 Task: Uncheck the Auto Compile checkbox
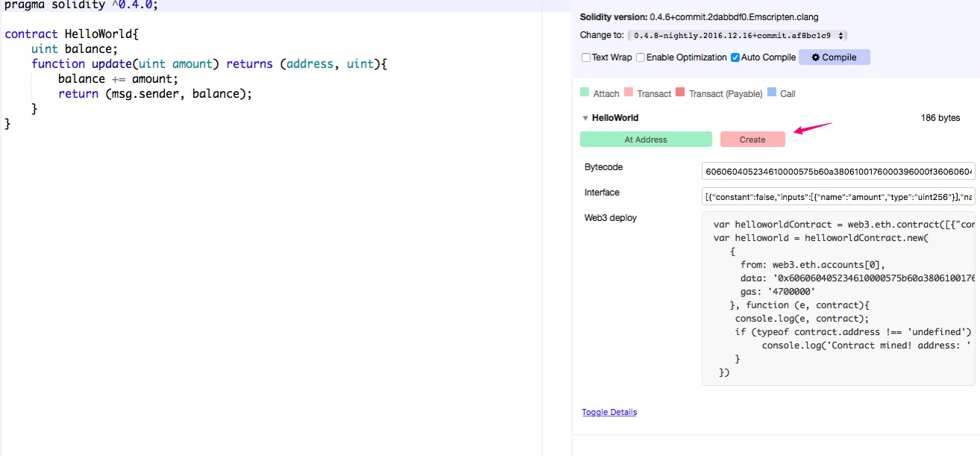pyautogui.click(x=735, y=57)
